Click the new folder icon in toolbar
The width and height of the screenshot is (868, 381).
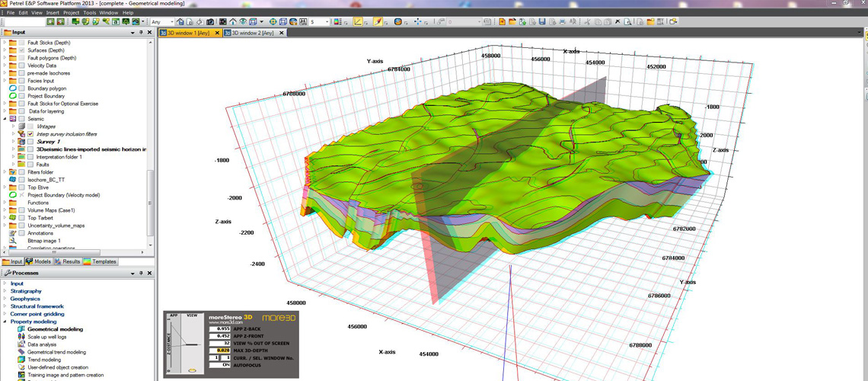[x=650, y=21]
